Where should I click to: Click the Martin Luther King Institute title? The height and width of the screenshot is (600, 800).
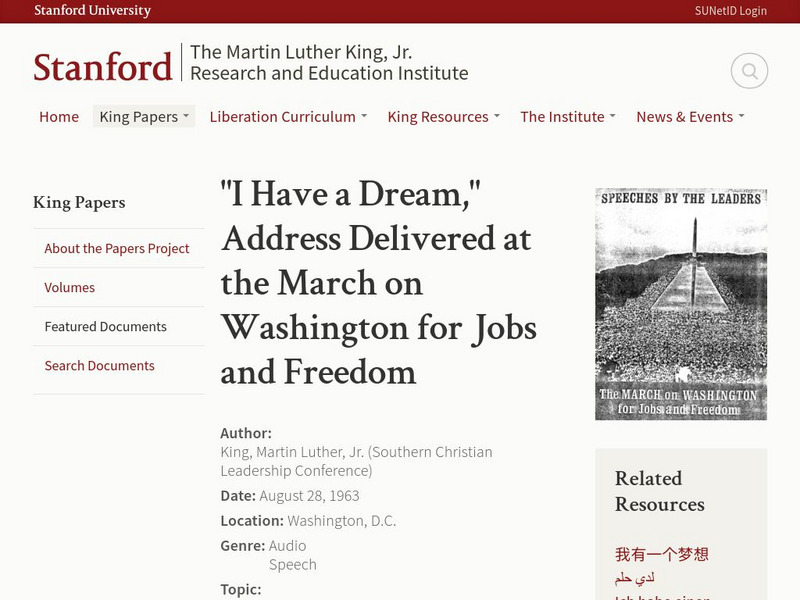tap(329, 63)
